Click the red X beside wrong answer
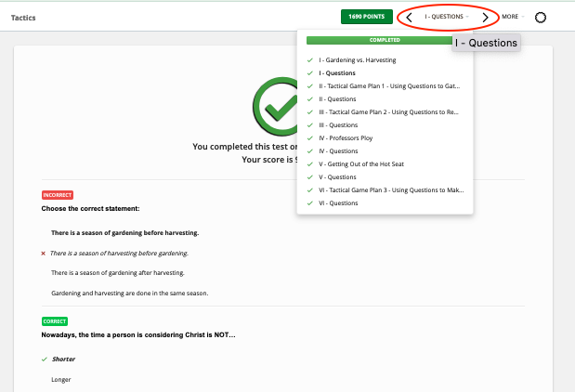Viewport: 575px width, 392px height. (x=44, y=253)
